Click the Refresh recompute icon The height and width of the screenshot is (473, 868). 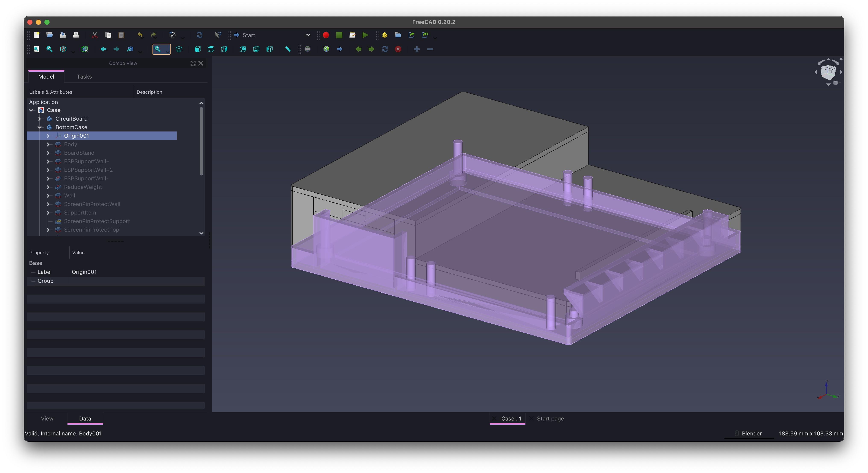tap(199, 35)
